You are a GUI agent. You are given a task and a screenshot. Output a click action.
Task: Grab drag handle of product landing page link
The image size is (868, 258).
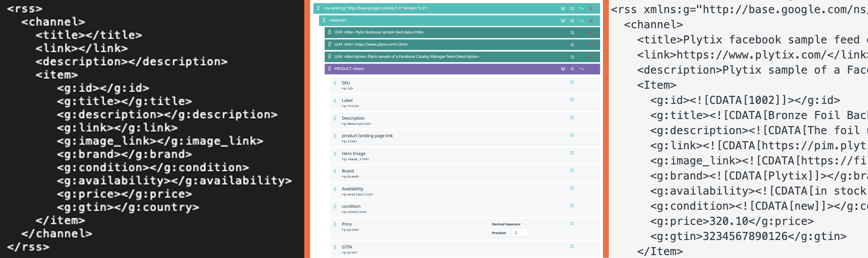point(335,136)
